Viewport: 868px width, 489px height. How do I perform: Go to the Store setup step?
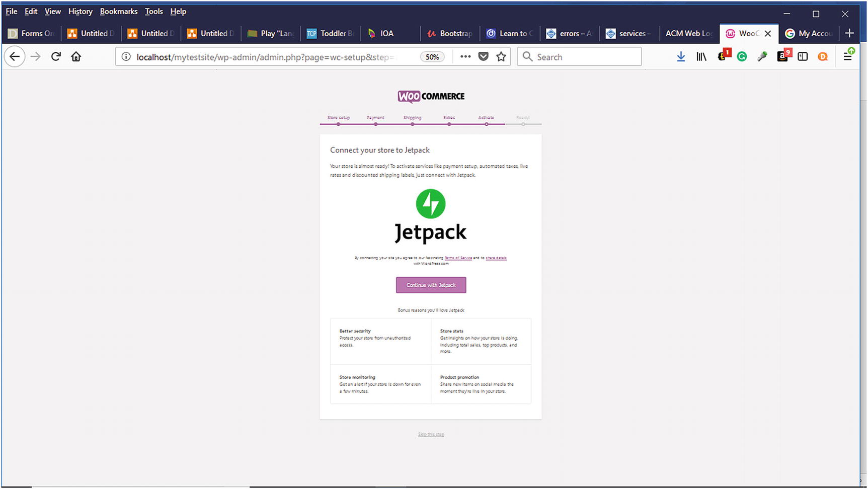338,118
